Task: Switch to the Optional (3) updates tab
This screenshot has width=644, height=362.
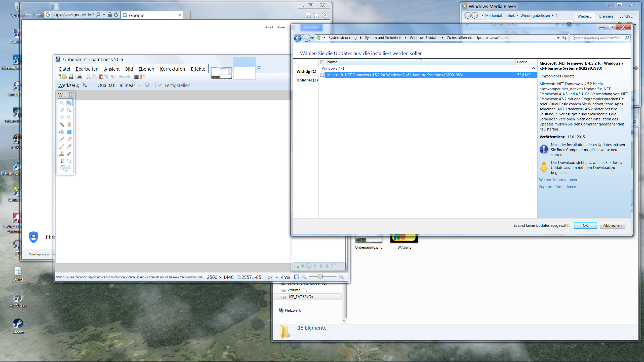Action: pyautogui.click(x=306, y=80)
